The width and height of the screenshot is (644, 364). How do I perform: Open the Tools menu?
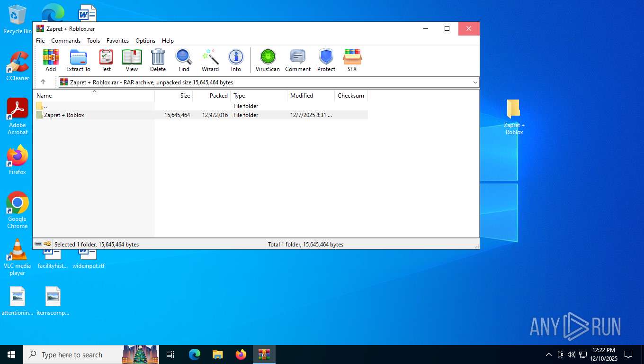(x=93, y=41)
